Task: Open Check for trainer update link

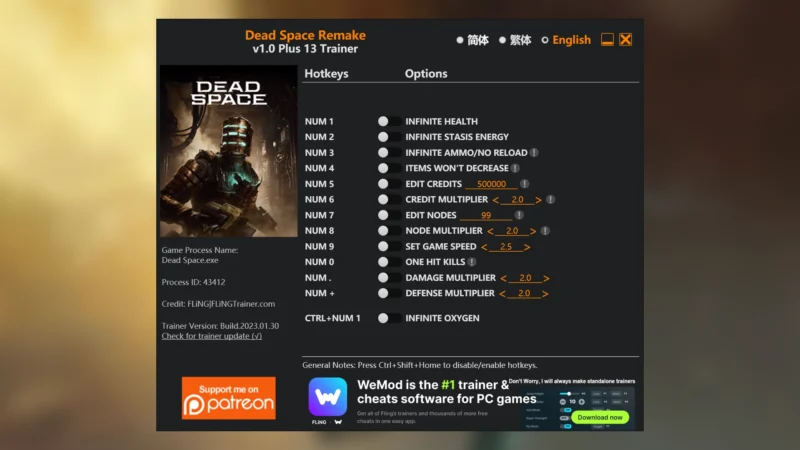Action: 212,336
